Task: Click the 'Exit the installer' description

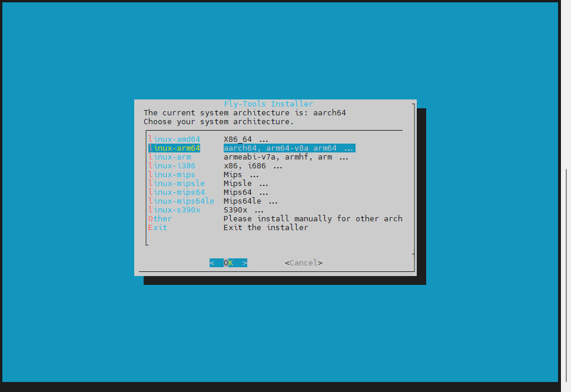Action: coord(266,228)
